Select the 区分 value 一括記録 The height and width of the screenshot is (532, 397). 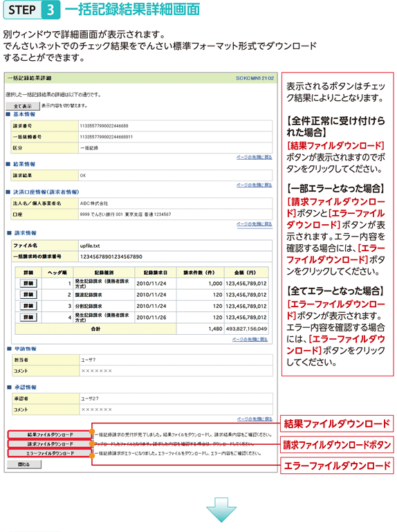tap(89, 148)
